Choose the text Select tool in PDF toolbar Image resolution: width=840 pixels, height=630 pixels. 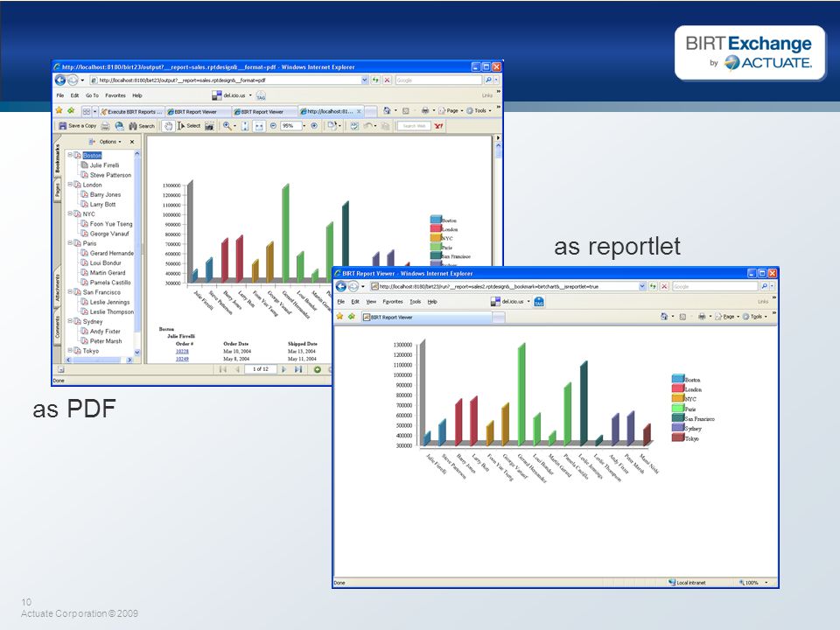[189, 126]
